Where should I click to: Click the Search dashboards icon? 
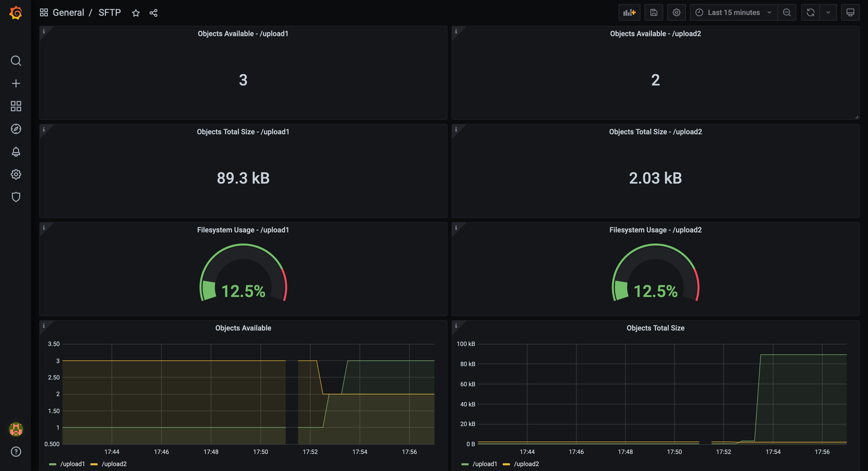[16, 61]
